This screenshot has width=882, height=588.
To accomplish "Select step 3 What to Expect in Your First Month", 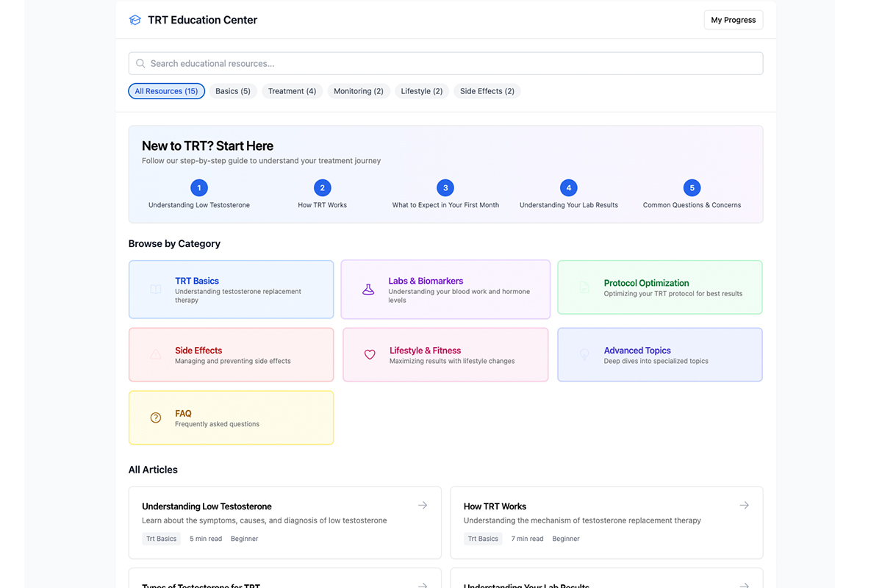I will pos(445,187).
